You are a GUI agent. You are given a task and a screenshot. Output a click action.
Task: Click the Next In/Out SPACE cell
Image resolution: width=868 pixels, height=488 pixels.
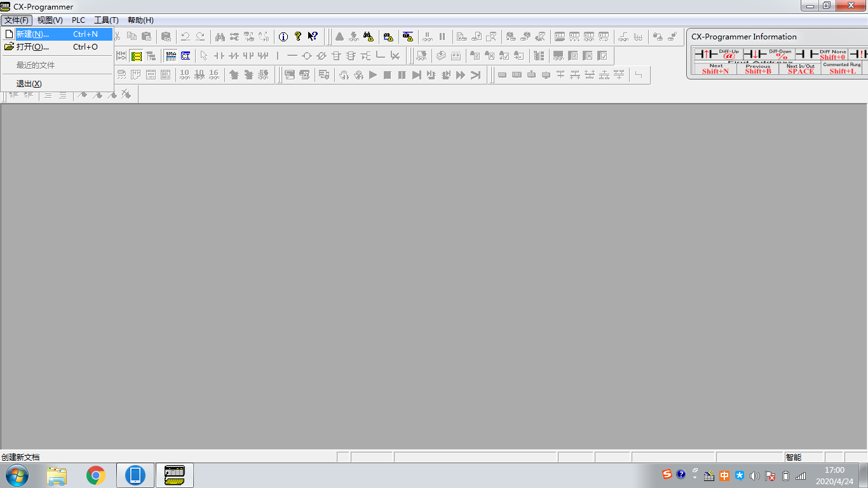click(x=801, y=69)
